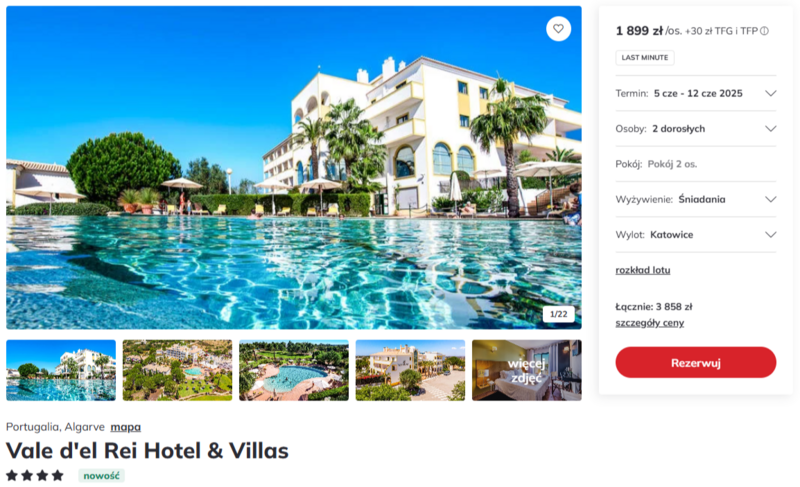The height and width of the screenshot is (487, 800).
Task: Select the hotel building street thumbnail
Action: tap(410, 370)
